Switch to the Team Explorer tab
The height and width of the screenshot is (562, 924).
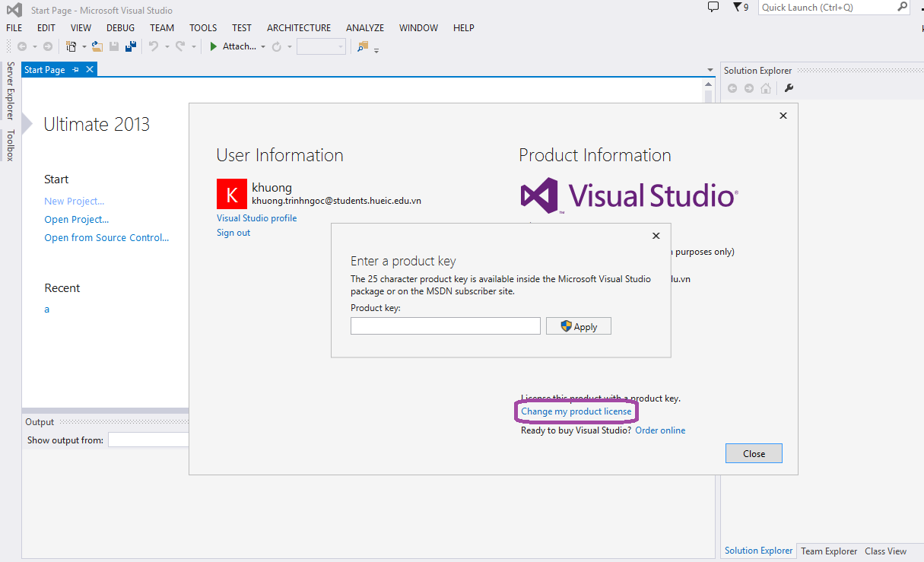(829, 551)
